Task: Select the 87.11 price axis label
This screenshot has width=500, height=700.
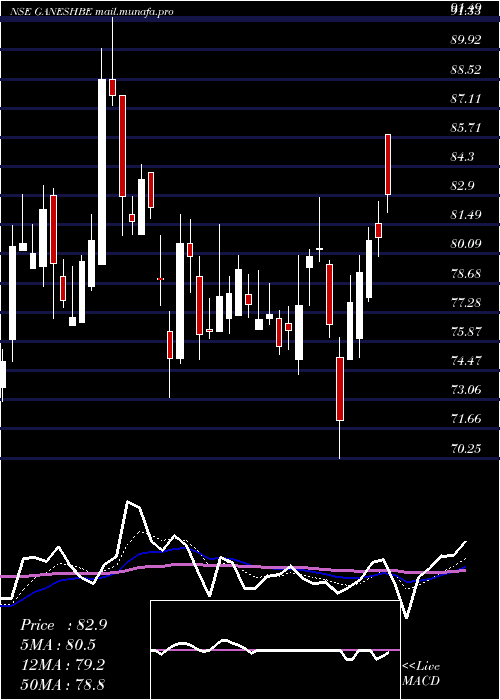Action: coord(466,99)
